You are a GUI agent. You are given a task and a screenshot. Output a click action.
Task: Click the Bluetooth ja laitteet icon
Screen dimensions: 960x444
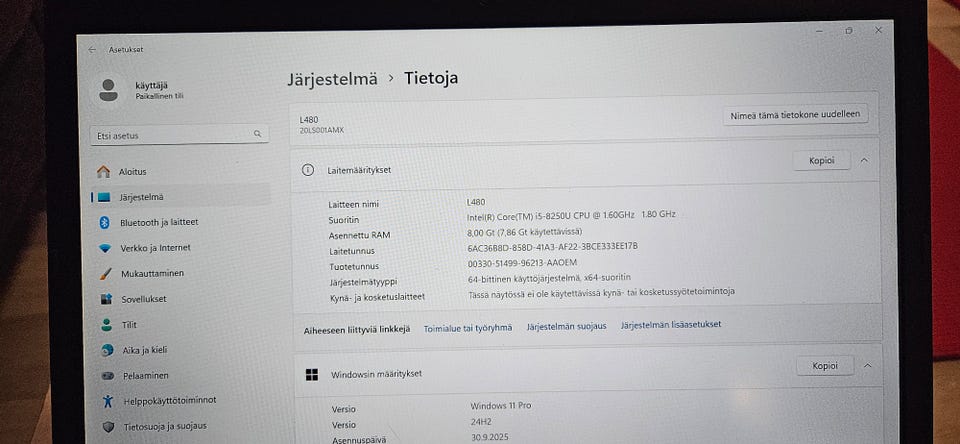[105, 222]
